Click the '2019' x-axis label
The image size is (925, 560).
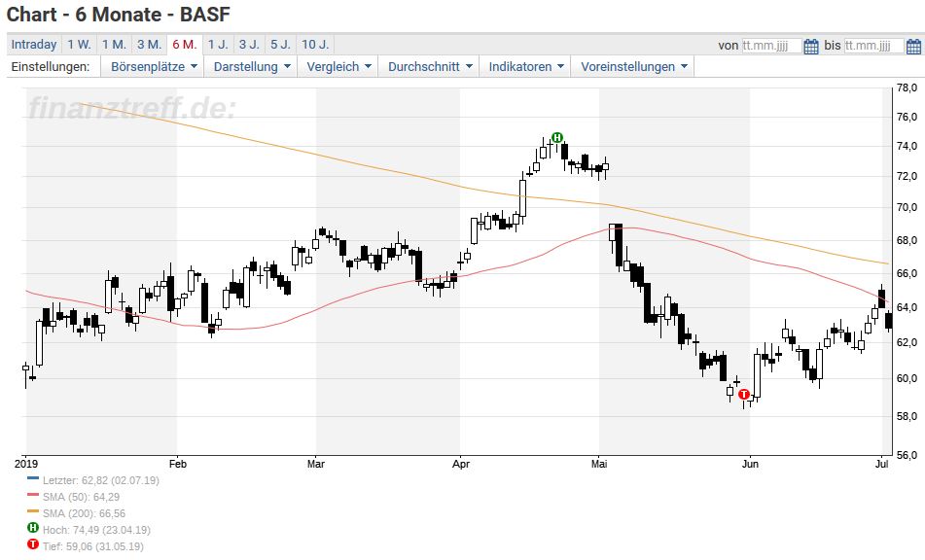[x=25, y=464]
